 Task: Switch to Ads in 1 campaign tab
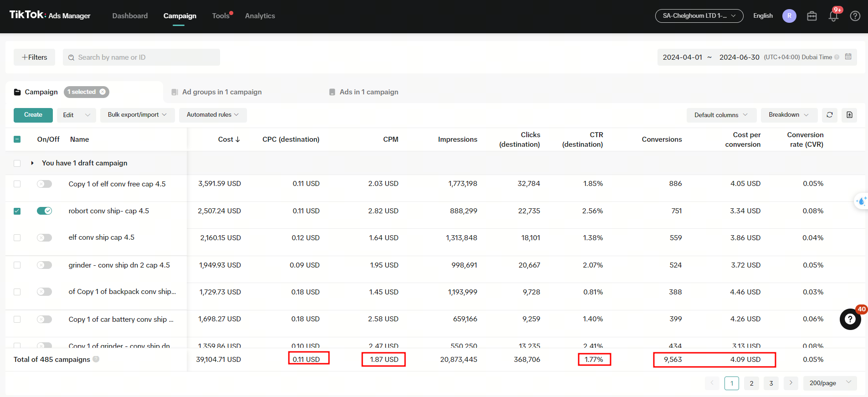(x=364, y=92)
